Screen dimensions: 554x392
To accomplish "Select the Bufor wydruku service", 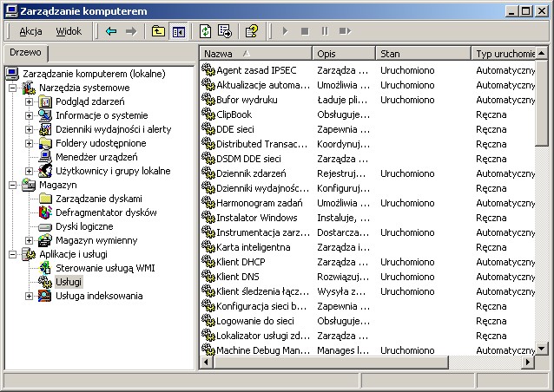I will point(247,100).
